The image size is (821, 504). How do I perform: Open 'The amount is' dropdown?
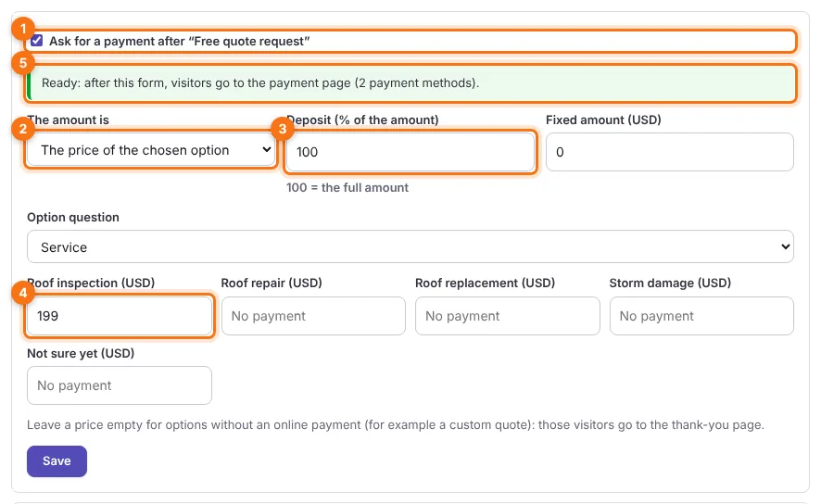(151, 150)
